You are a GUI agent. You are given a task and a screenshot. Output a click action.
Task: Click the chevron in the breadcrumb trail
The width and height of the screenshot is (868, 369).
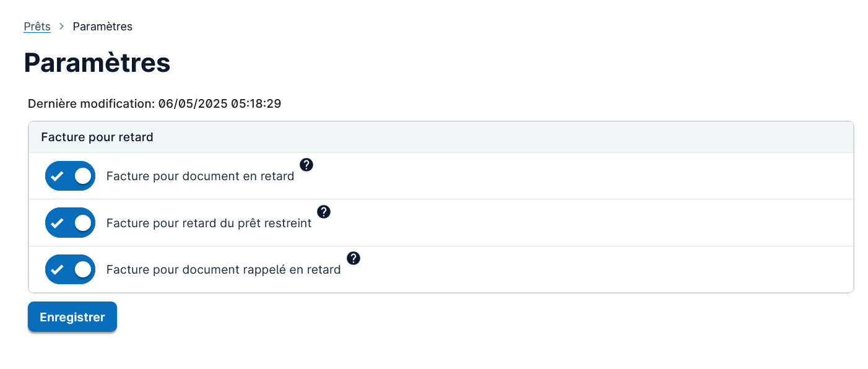pyautogui.click(x=60, y=27)
